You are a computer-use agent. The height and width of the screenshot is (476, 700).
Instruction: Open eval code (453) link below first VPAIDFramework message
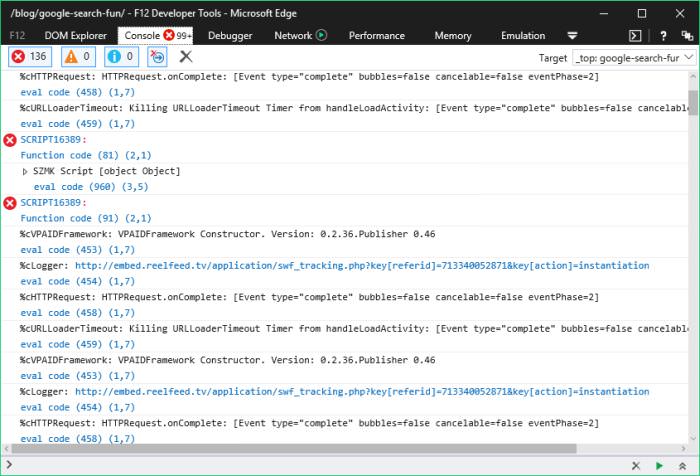pos(77,250)
